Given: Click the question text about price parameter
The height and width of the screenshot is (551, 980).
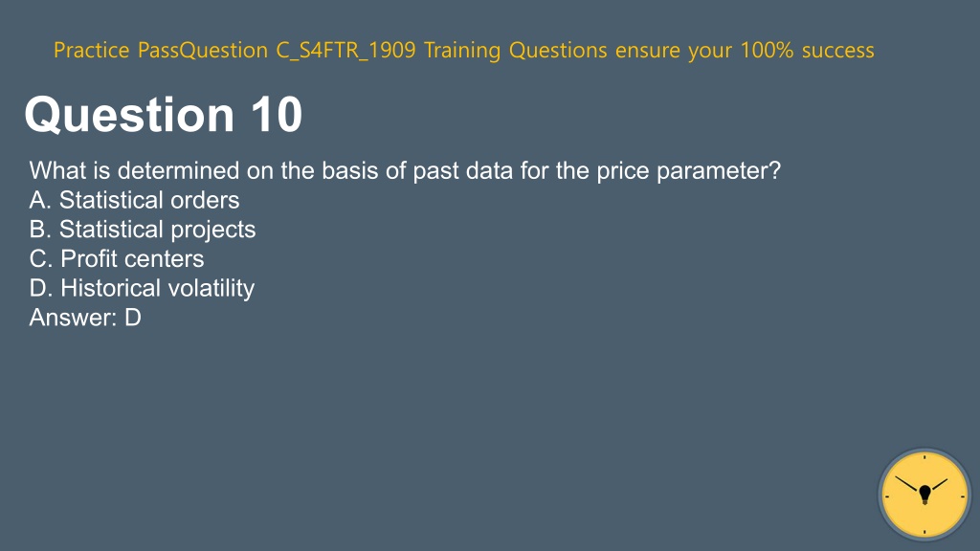Looking at the screenshot, I should coord(405,170).
